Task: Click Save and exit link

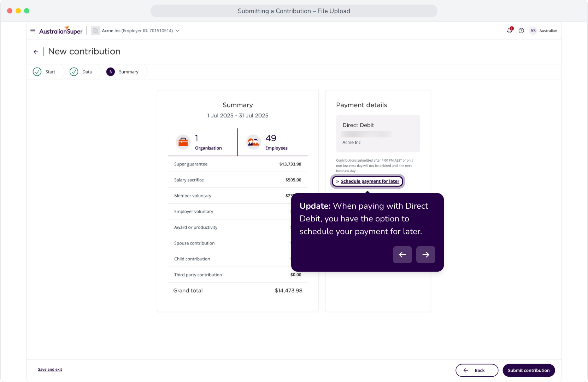Action: [x=50, y=370]
